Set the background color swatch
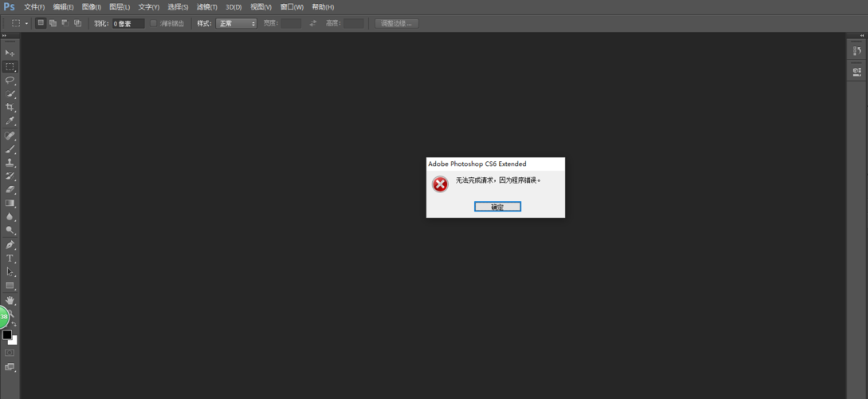The width and height of the screenshot is (868, 399). pos(14,341)
